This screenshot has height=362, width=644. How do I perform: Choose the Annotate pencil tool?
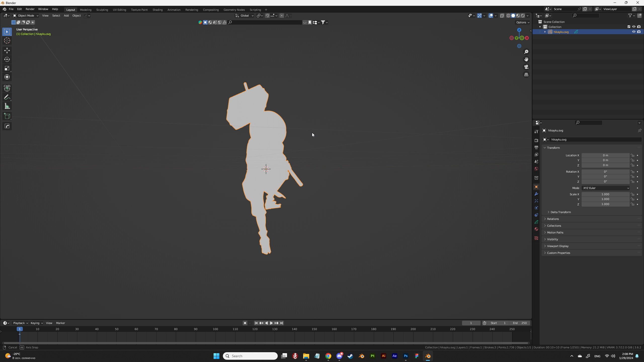tap(7, 97)
